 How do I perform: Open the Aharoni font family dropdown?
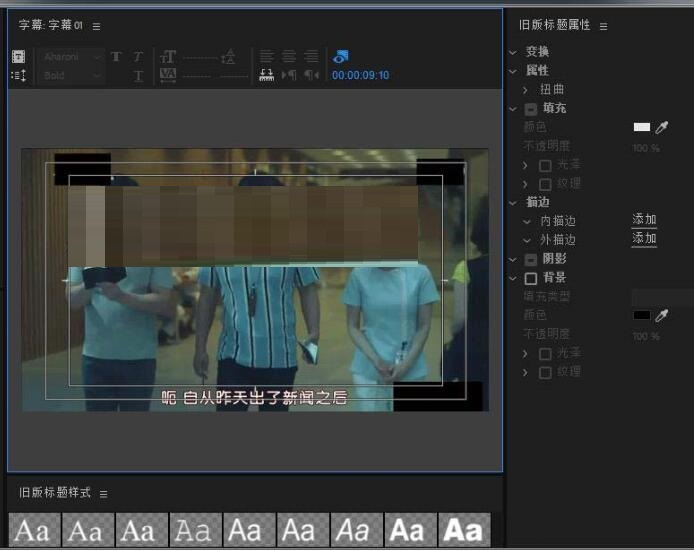73,57
